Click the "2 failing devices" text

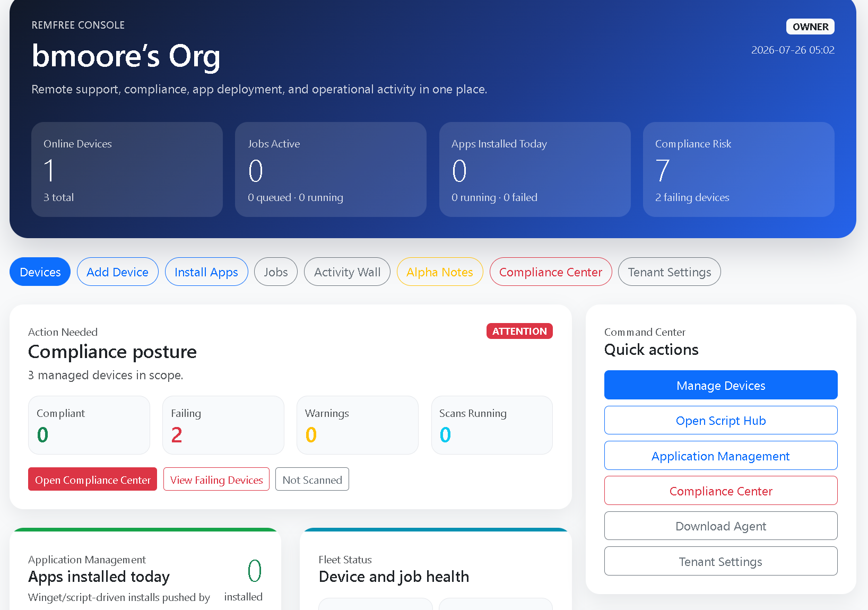(692, 197)
